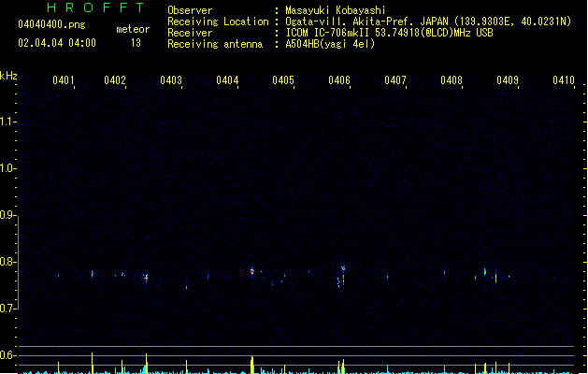588x374 pixels.
Task: Click the Observer label
Action: point(190,10)
